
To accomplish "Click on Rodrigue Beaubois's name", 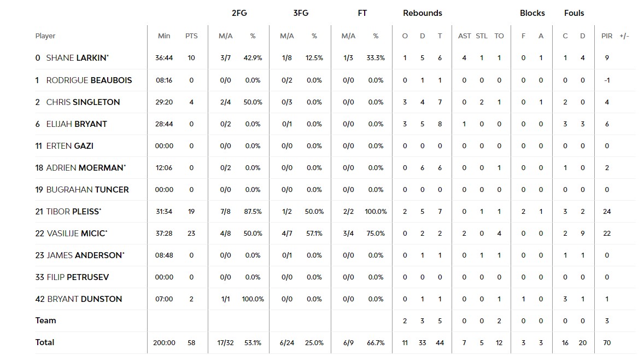I will click(89, 80).
